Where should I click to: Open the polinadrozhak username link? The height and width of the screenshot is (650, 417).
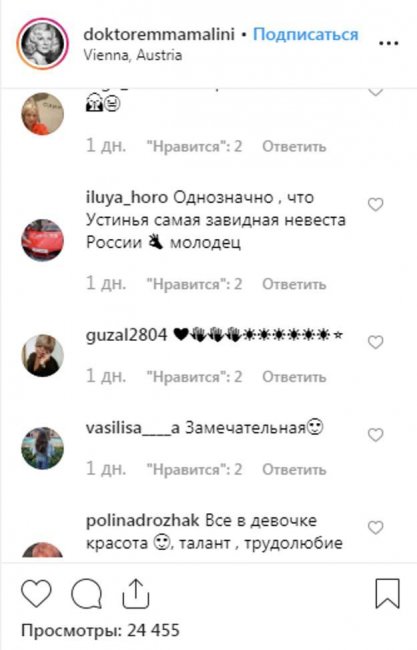143,521
